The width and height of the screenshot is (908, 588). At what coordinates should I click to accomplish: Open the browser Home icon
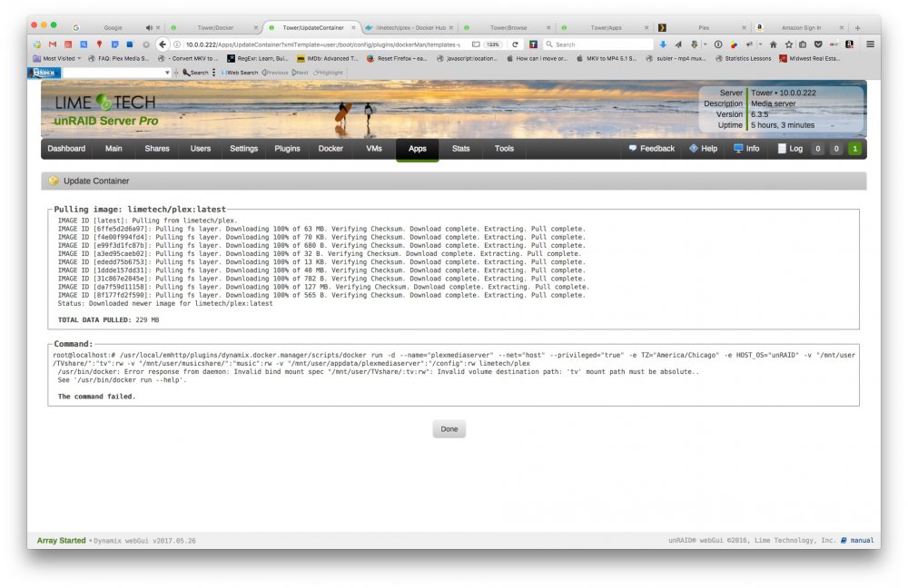point(773,44)
